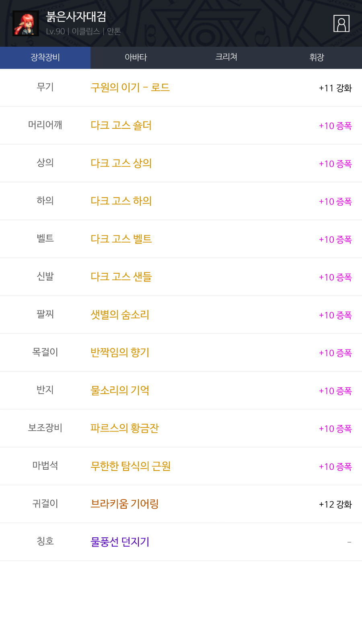Image resolution: width=362 pixels, height=644 pixels.
Task: Click the red-haired character avatar thumbnail
Action: click(26, 23)
